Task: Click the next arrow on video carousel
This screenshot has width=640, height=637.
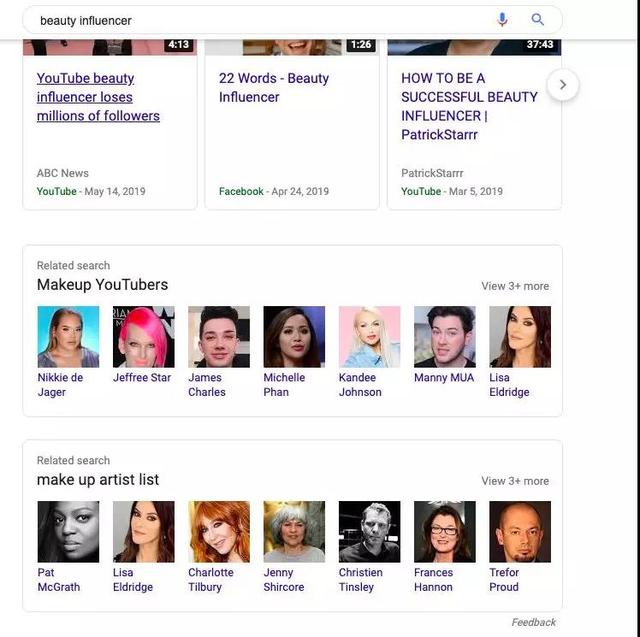Action: (x=563, y=84)
